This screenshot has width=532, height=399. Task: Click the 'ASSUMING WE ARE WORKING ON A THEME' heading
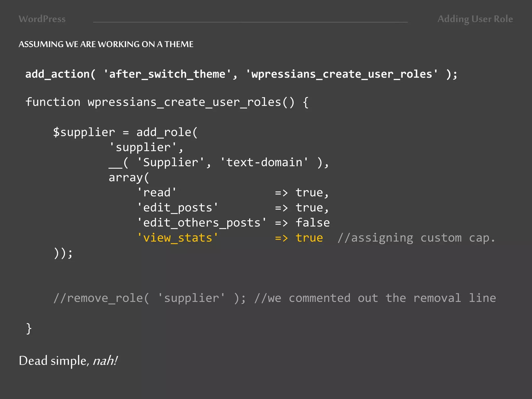(106, 44)
